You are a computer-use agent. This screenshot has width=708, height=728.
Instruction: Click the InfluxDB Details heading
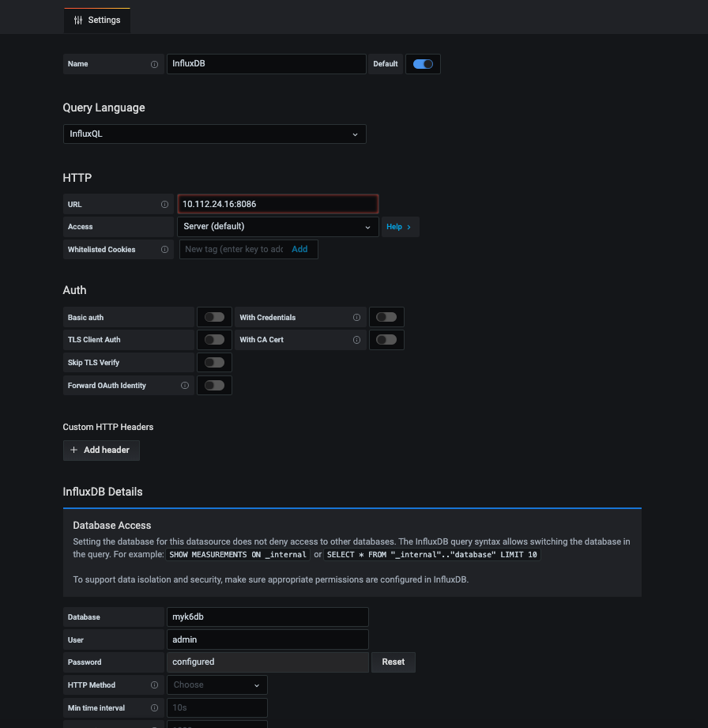pyautogui.click(x=103, y=492)
